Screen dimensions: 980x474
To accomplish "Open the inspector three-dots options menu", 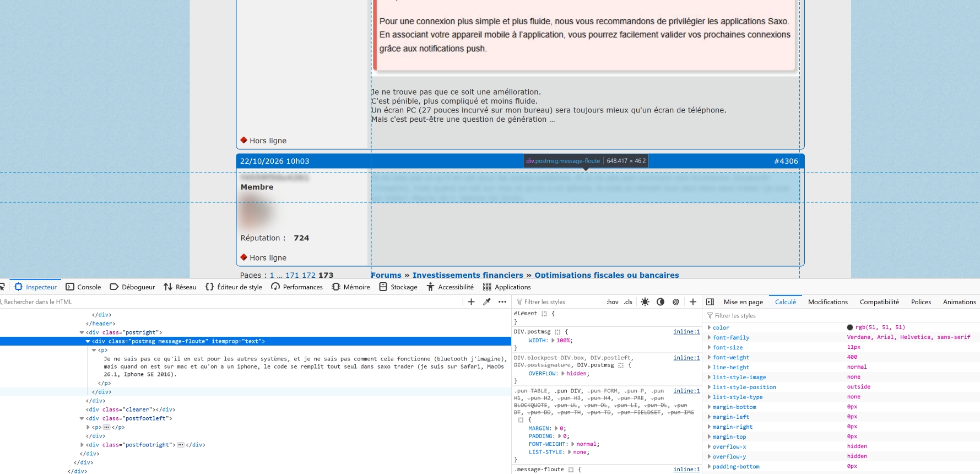I will click(502, 301).
